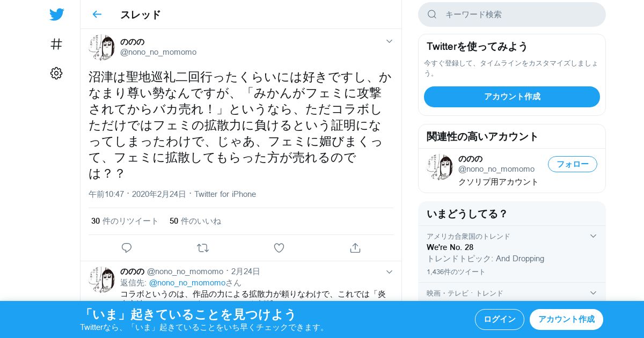Expand the 映画・テレビ trend chevron
Screen dimensions: 644x338
pos(593,293)
